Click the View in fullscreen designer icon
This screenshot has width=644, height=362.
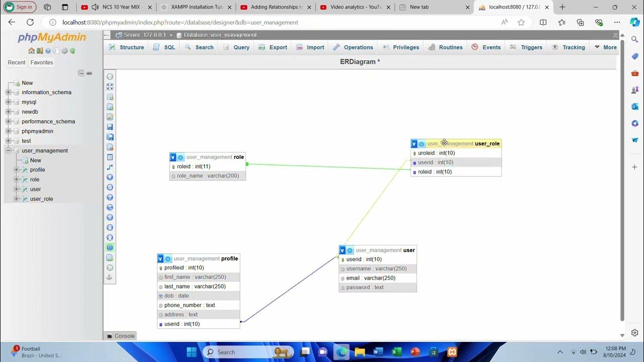(x=110, y=86)
